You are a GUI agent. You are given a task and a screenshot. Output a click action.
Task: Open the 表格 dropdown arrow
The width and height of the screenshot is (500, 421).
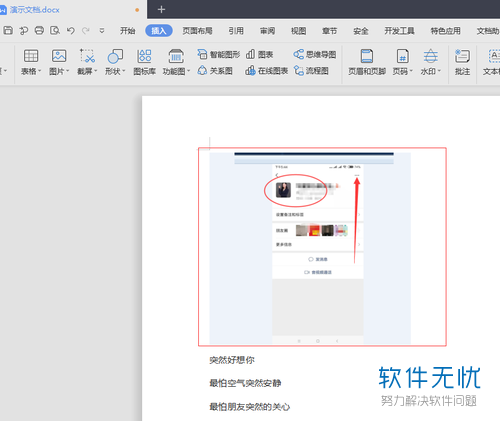pos(39,71)
